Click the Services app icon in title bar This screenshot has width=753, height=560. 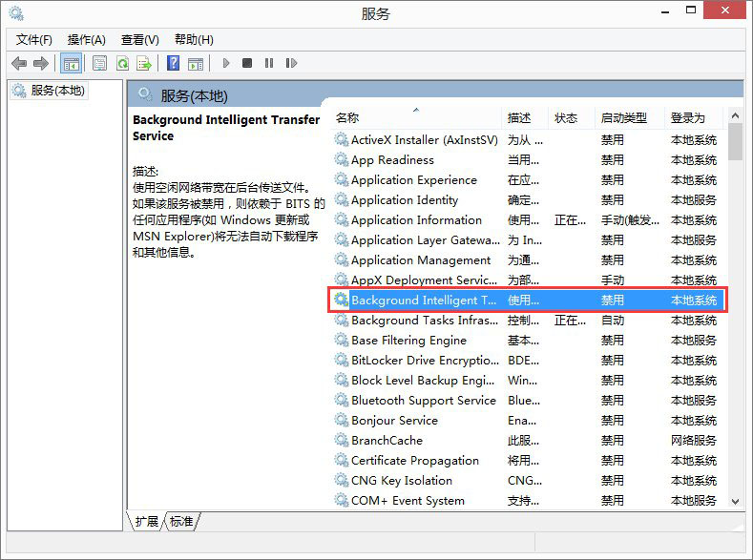tap(16, 13)
